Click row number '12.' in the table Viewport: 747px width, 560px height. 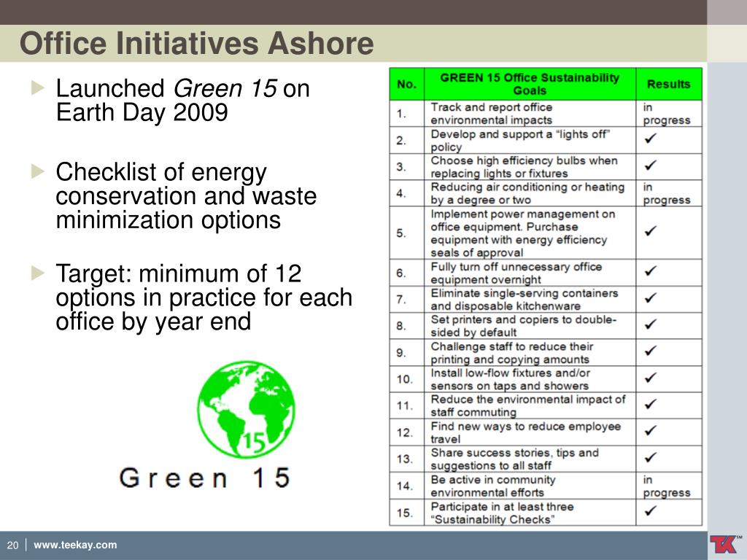pyautogui.click(x=404, y=432)
